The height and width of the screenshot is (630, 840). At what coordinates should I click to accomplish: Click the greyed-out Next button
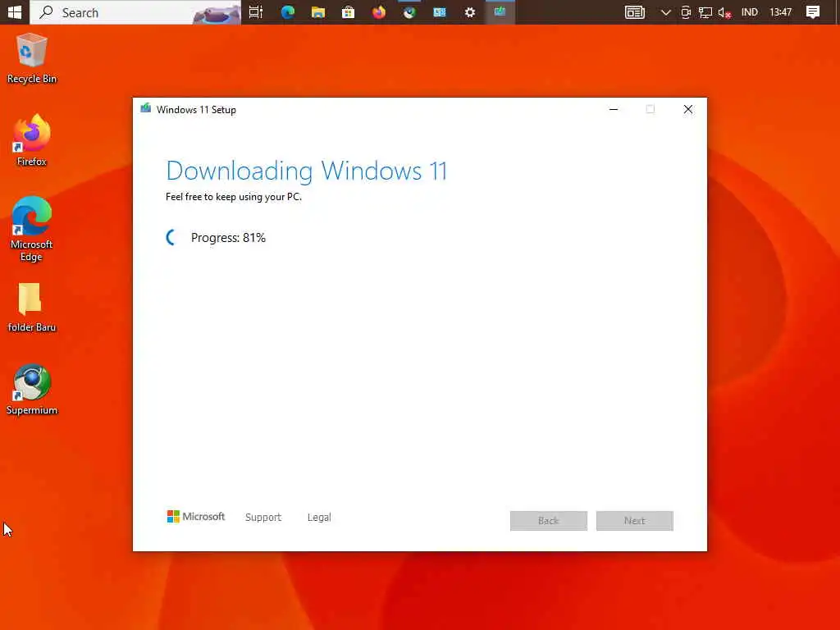[635, 521]
